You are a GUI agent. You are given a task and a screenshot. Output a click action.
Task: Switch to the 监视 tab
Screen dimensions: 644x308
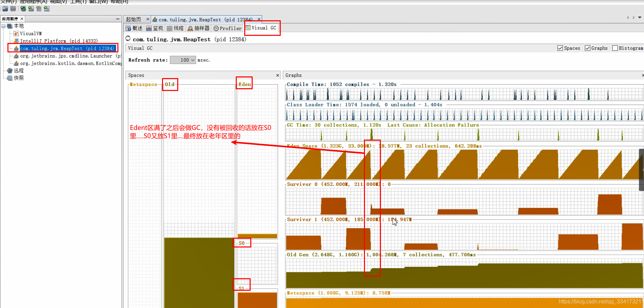coord(155,28)
